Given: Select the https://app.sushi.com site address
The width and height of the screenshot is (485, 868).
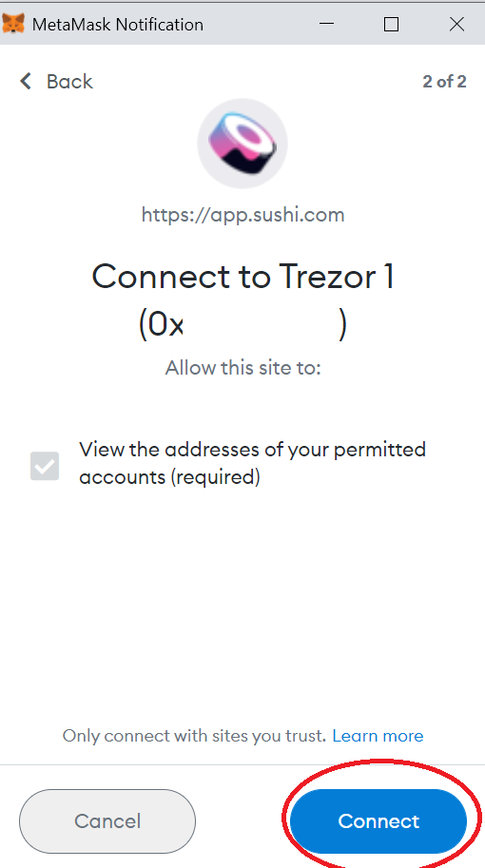Looking at the screenshot, I should pos(243,214).
